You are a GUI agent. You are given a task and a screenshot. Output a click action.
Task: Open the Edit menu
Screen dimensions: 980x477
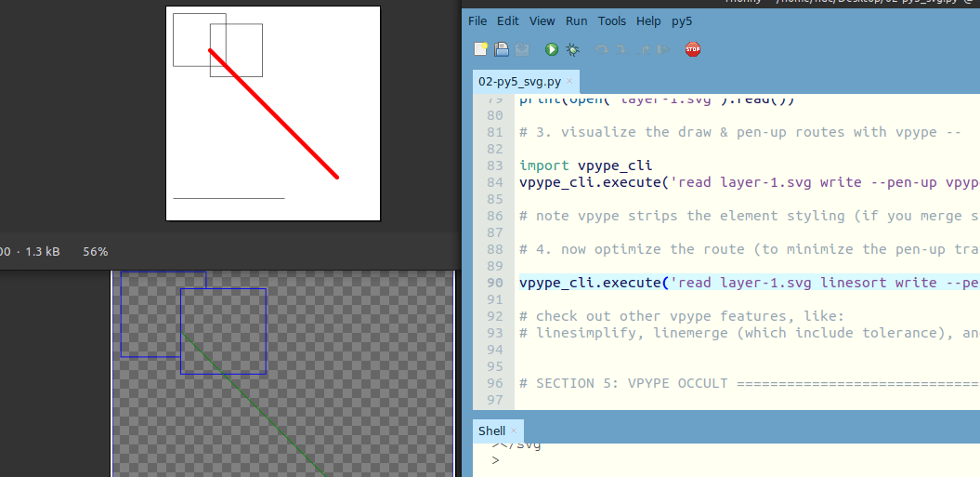tap(507, 20)
